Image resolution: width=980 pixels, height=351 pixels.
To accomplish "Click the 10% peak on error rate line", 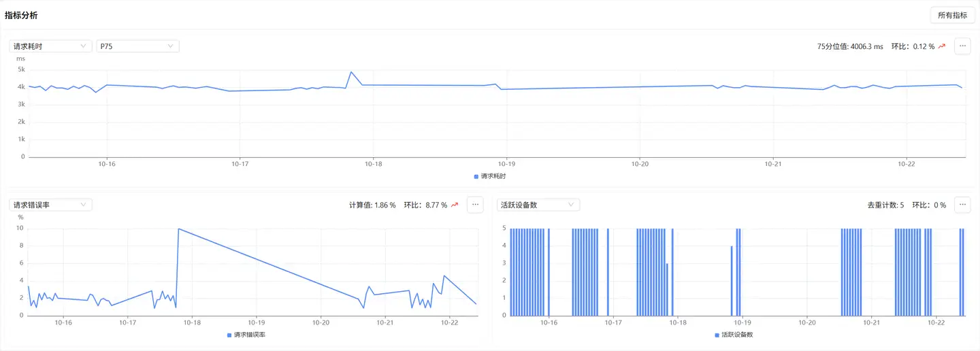I will (178, 229).
